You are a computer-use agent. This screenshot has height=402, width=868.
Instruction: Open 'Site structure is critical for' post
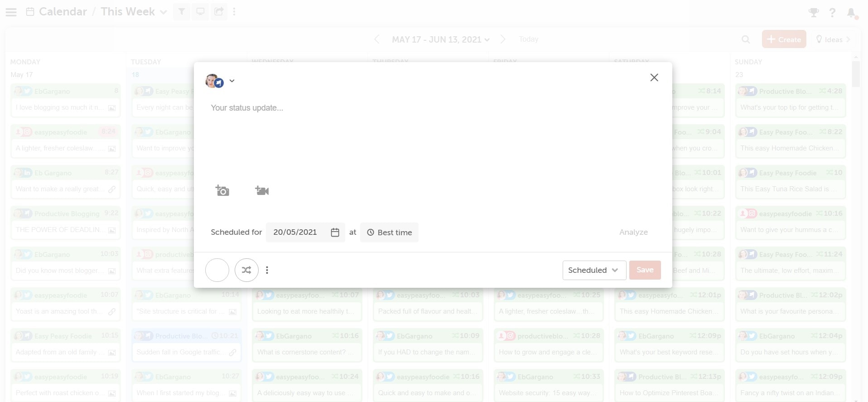click(x=186, y=304)
